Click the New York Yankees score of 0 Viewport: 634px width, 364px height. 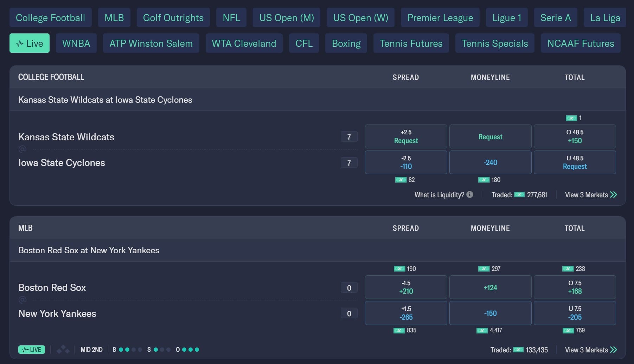coord(349,313)
